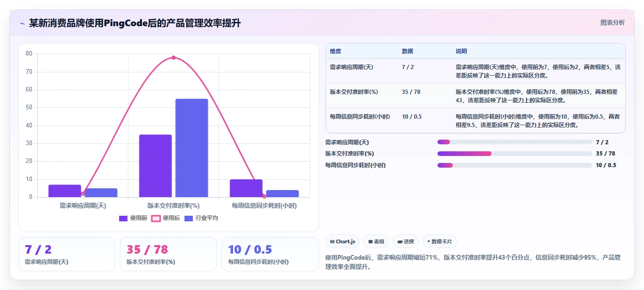
Task: Click the 使用后 line point above 需求响应周期(天)
Action: pyautogui.click(x=83, y=193)
